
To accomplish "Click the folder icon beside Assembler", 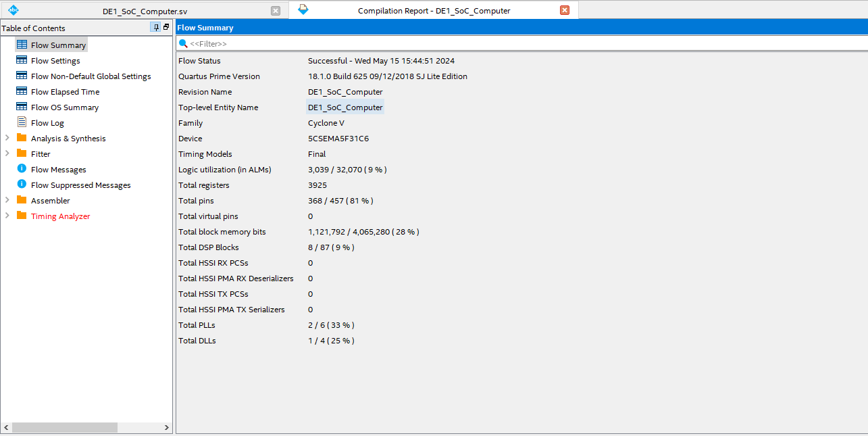I will pyautogui.click(x=22, y=200).
